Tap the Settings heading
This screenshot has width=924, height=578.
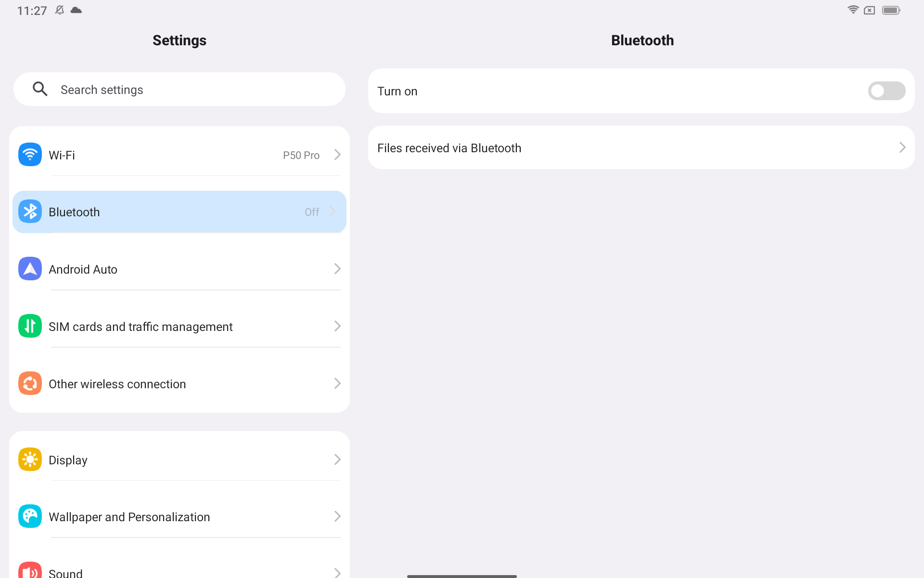180,40
